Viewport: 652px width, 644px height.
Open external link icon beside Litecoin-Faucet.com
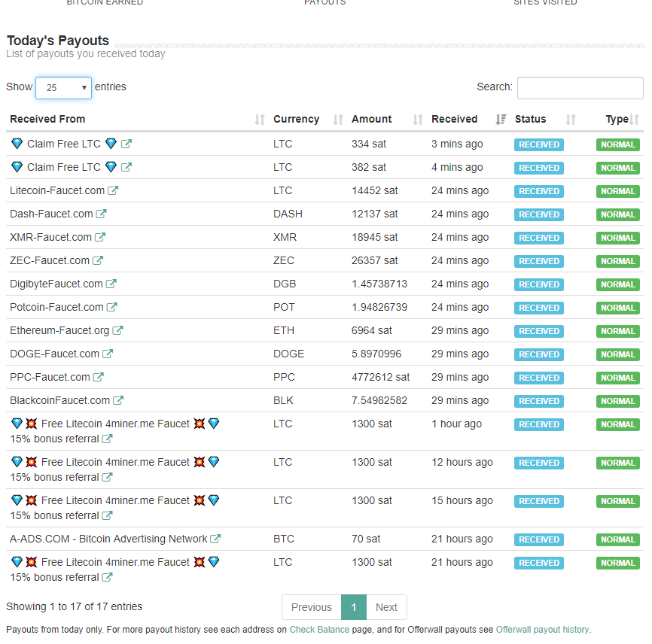coord(113,191)
